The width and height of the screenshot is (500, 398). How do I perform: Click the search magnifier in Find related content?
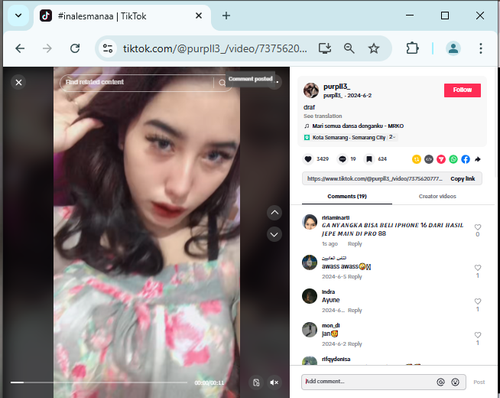(222, 82)
